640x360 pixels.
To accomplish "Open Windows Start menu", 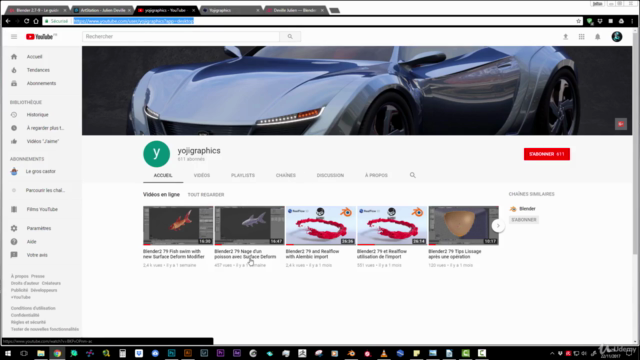I will (x=8, y=353).
